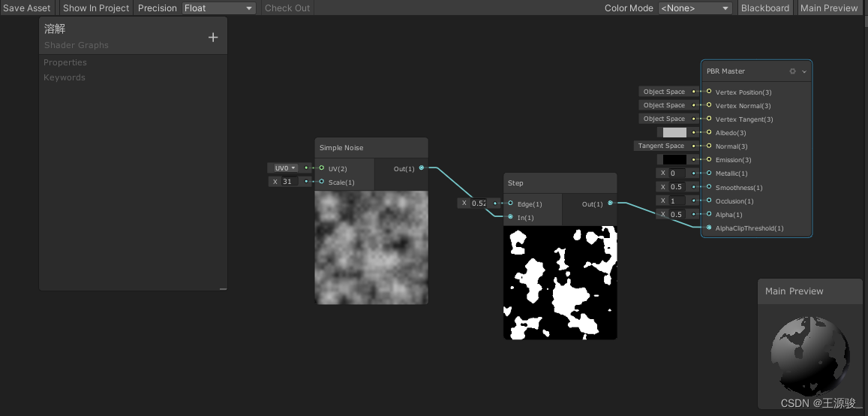Screen dimensions: 868x416
Task: Open the Precision Float dropdown
Action: [218, 8]
